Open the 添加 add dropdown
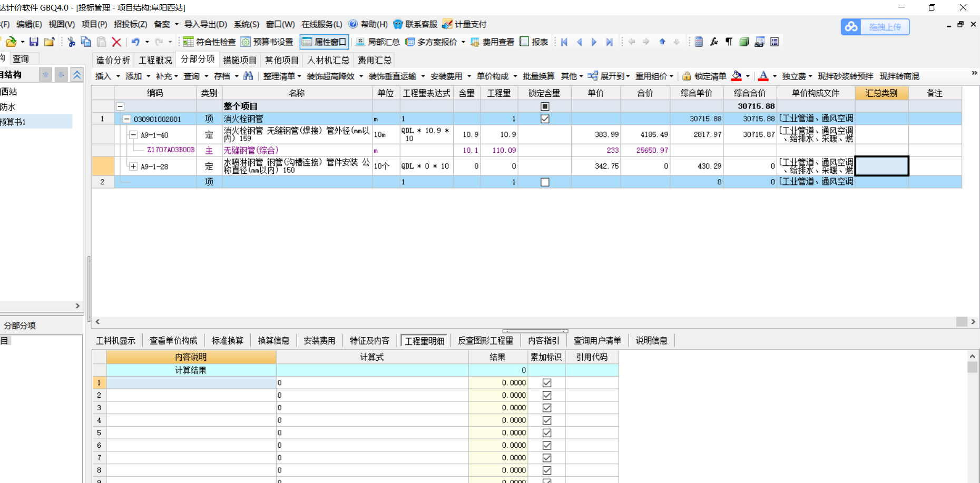The image size is (980, 483). (x=138, y=76)
